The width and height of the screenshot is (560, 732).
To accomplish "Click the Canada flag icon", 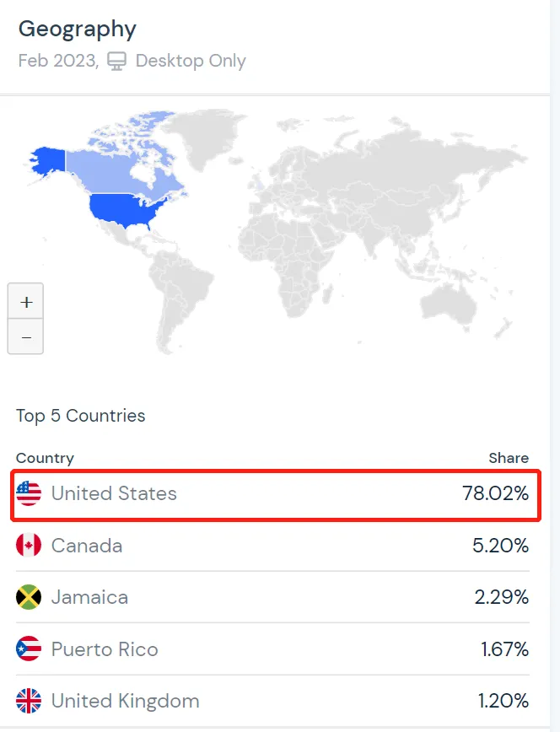I will (29, 546).
